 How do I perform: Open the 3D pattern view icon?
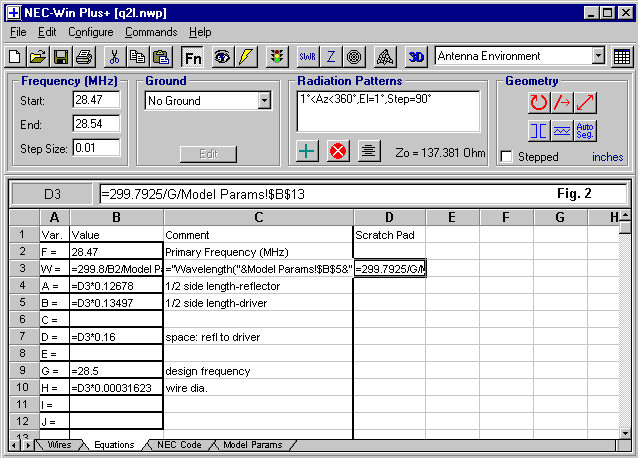[417, 56]
